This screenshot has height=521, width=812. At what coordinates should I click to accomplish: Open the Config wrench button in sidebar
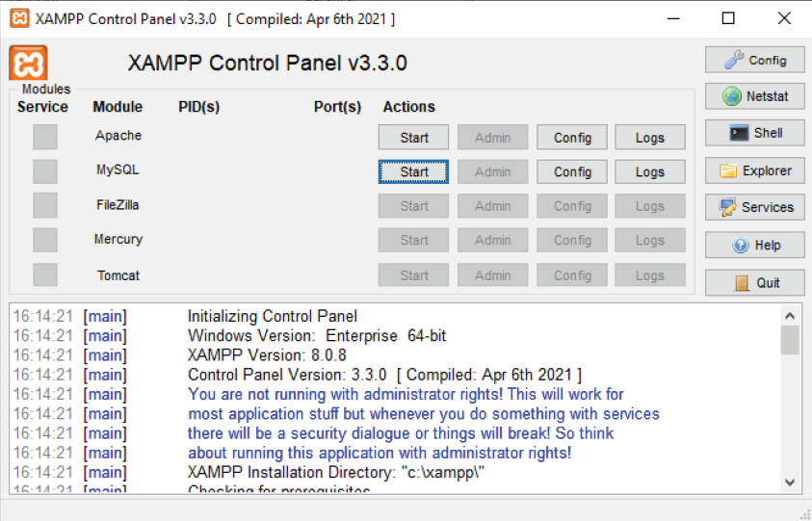(x=755, y=60)
